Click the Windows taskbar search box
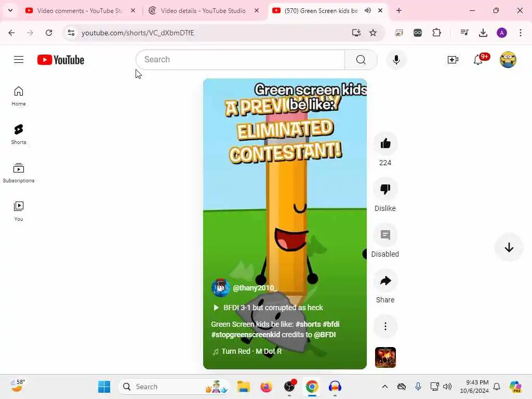This screenshot has width=532, height=399. (175, 387)
